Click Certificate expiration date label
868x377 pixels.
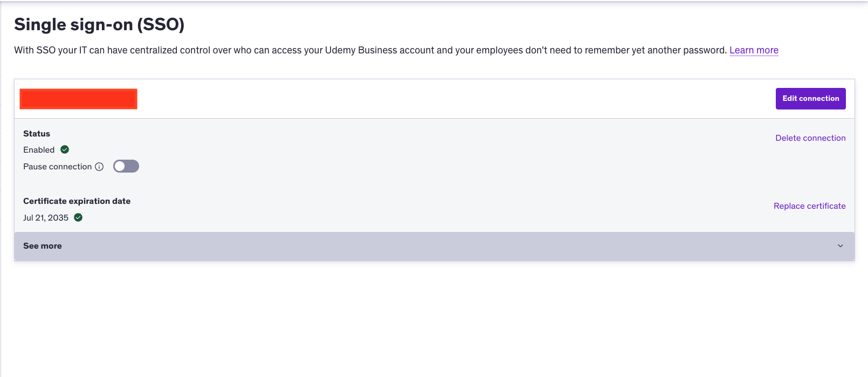(77, 201)
